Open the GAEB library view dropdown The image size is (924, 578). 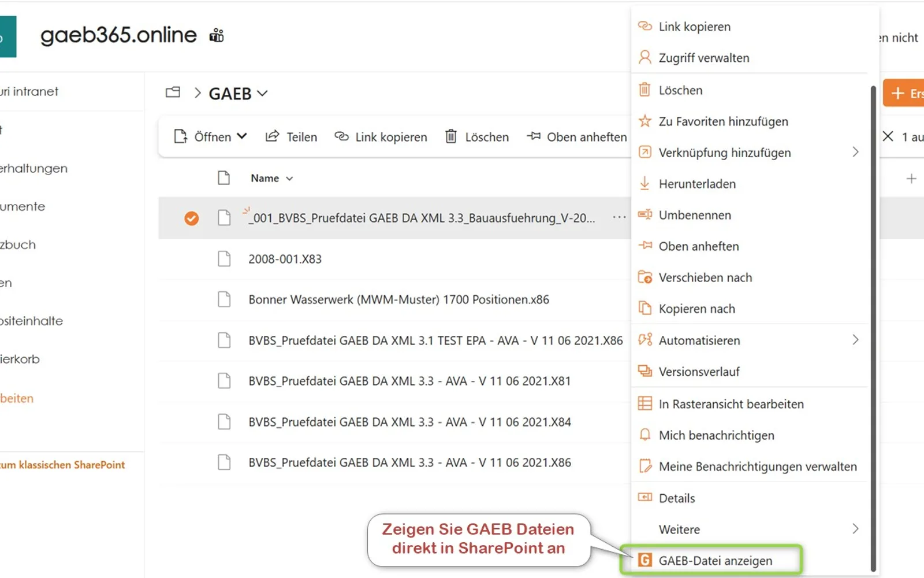(263, 93)
